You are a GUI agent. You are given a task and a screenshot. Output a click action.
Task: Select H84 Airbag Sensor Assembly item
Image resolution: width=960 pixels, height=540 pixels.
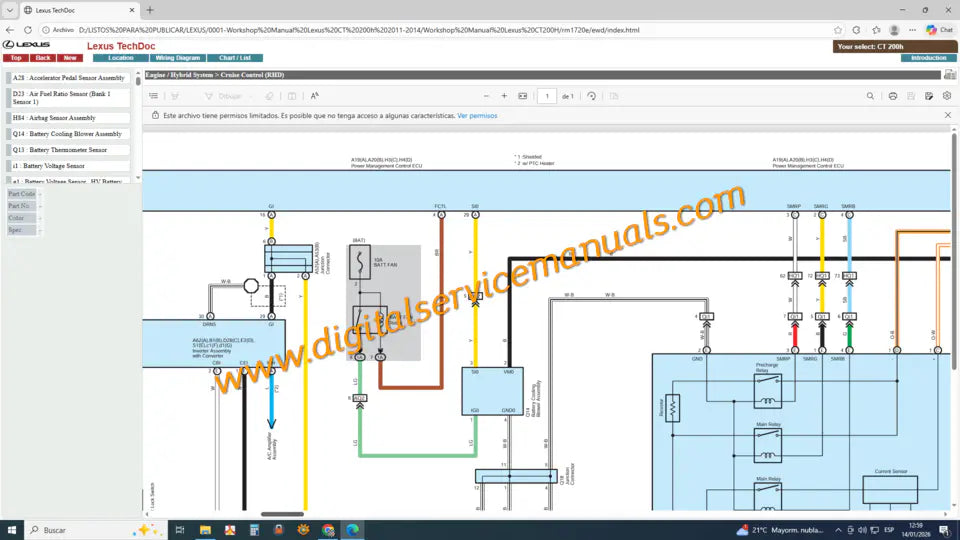click(x=68, y=118)
